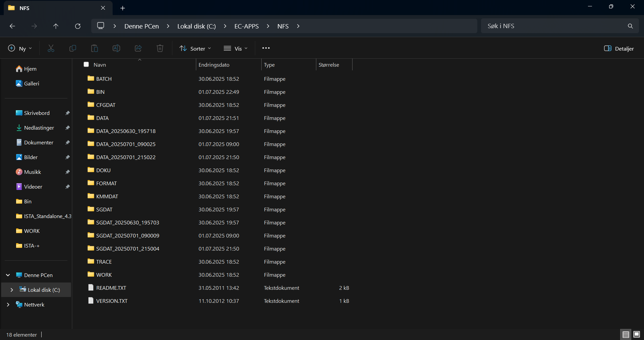The height and width of the screenshot is (340, 644).
Task: Add a new tab with plus button
Action: tap(123, 8)
